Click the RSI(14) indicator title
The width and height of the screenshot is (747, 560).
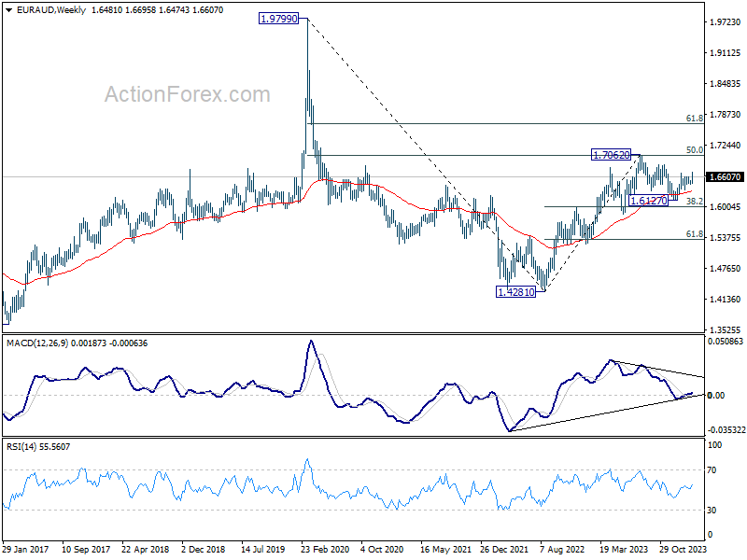click(x=20, y=447)
